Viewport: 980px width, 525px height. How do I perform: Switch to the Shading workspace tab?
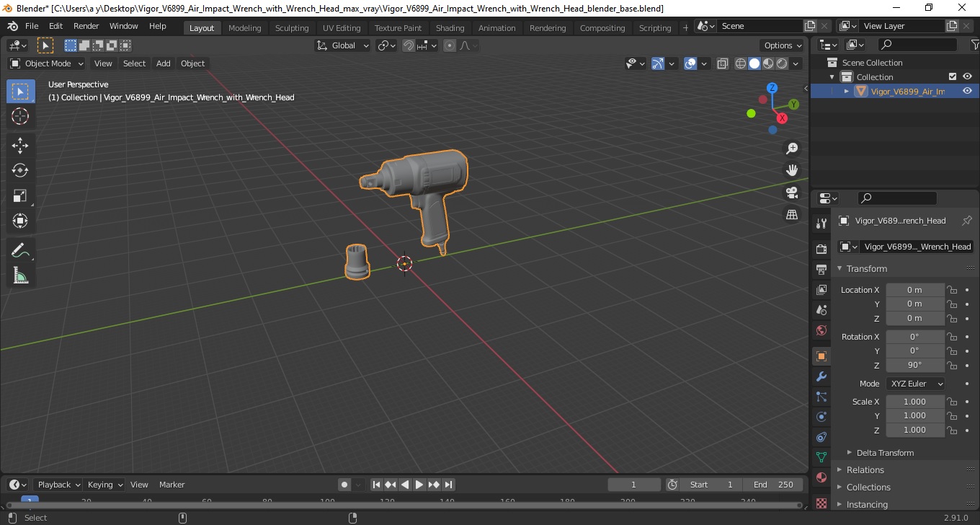(450, 28)
